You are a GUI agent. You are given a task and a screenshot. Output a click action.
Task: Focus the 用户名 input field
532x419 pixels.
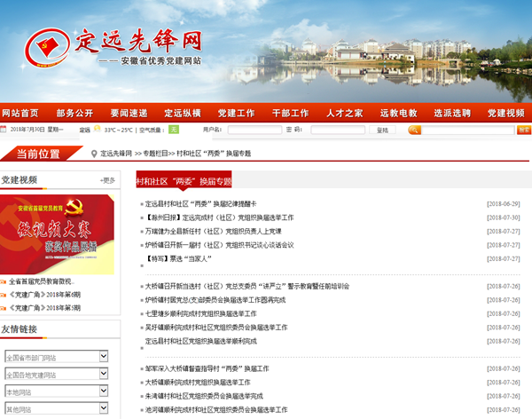(x=254, y=130)
